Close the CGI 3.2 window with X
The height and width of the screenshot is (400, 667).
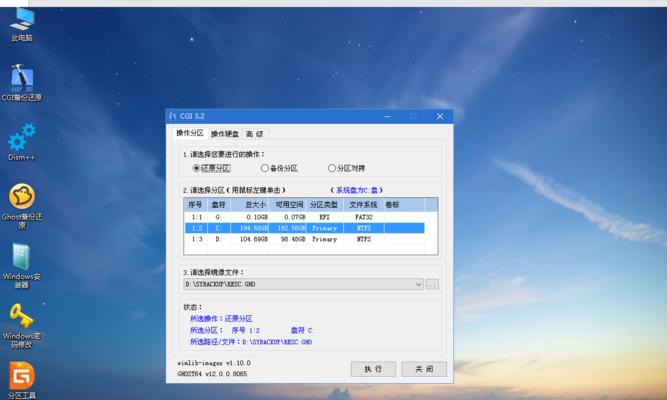tap(440, 116)
